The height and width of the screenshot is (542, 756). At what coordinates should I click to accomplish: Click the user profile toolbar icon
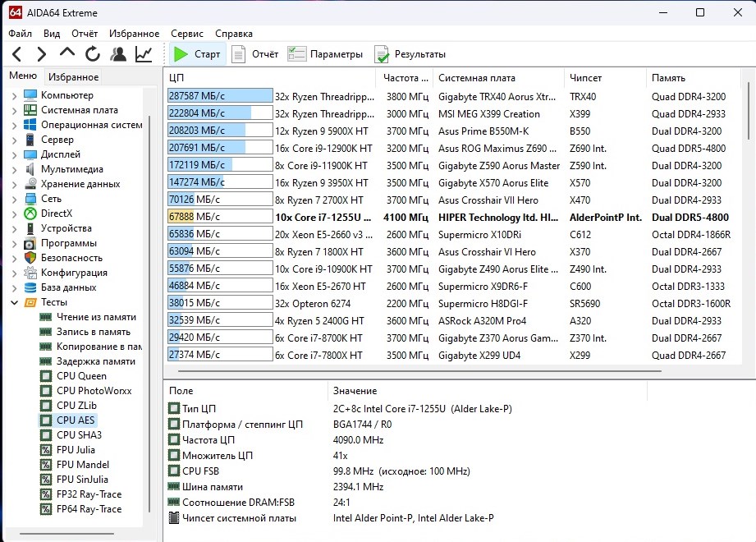(118, 55)
